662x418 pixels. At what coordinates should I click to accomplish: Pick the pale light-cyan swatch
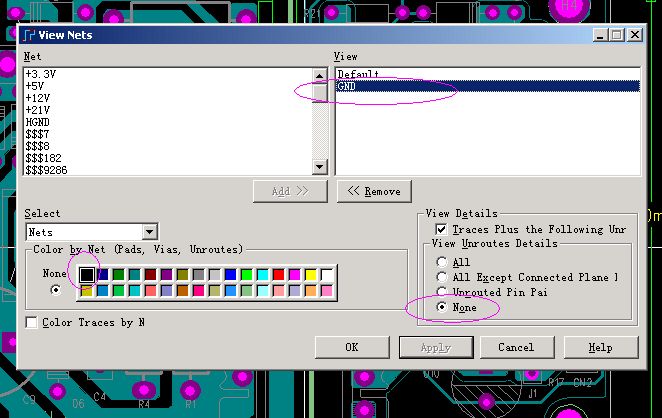263,290
